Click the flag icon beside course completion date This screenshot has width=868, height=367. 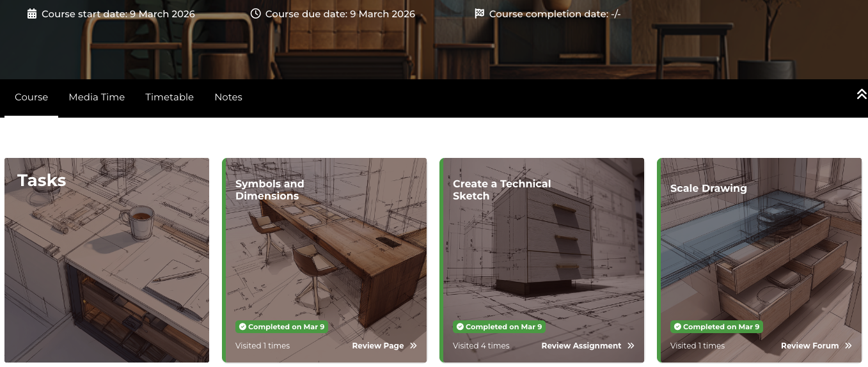pyautogui.click(x=480, y=13)
